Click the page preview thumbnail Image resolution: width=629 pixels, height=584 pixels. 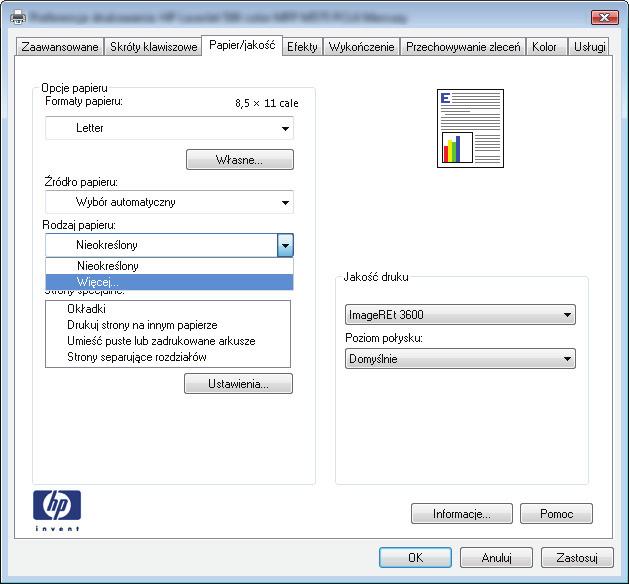coord(471,128)
